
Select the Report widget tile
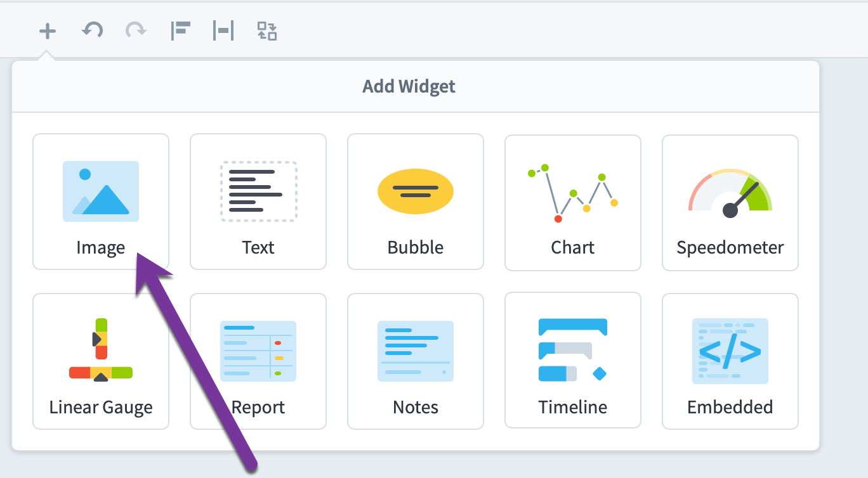[x=258, y=361]
